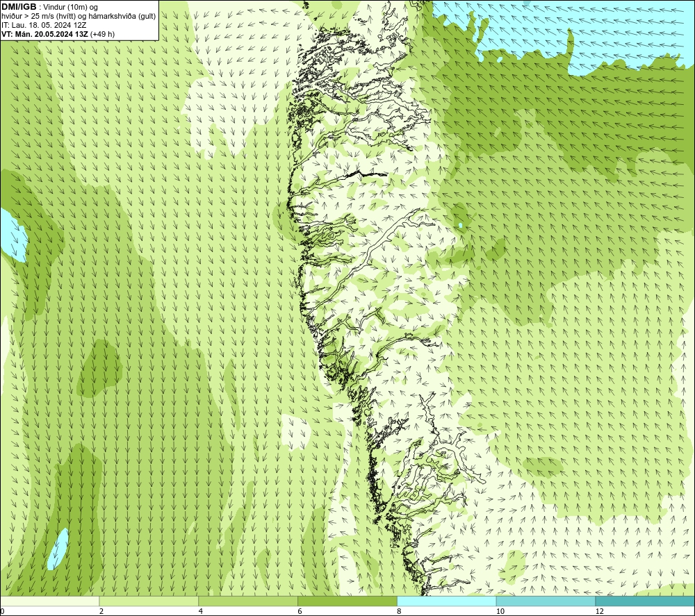Select the medium green 4–6 m/s color swatch

[x=248, y=601]
